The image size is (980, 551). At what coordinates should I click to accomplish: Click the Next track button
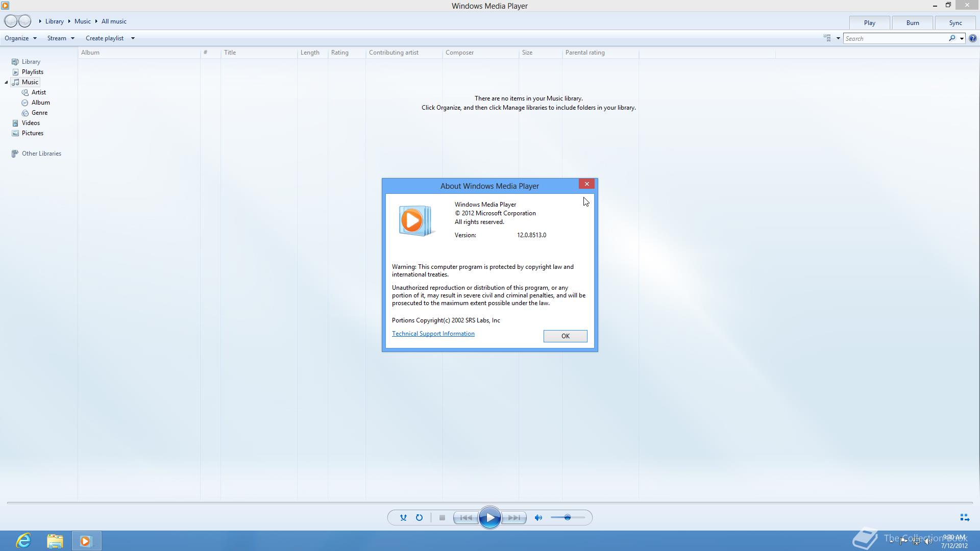(514, 518)
